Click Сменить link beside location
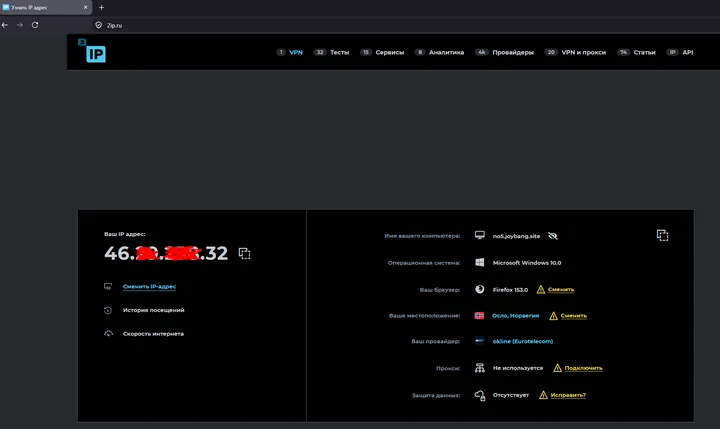 (x=574, y=316)
